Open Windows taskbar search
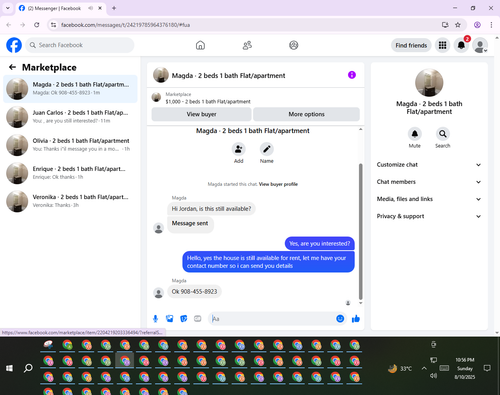Image resolution: width=500 pixels, height=395 pixels. pos(28,368)
